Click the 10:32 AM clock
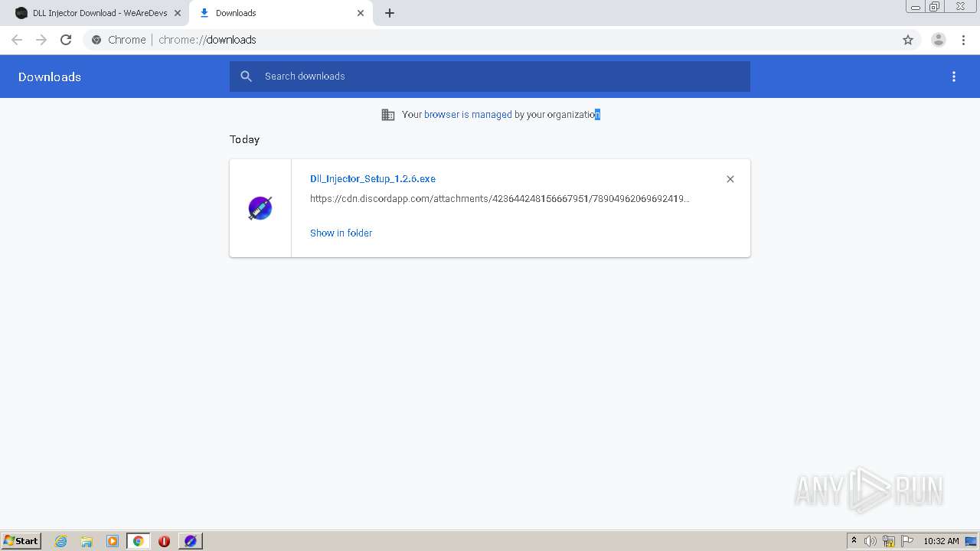This screenshot has width=980, height=551. [941, 541]
